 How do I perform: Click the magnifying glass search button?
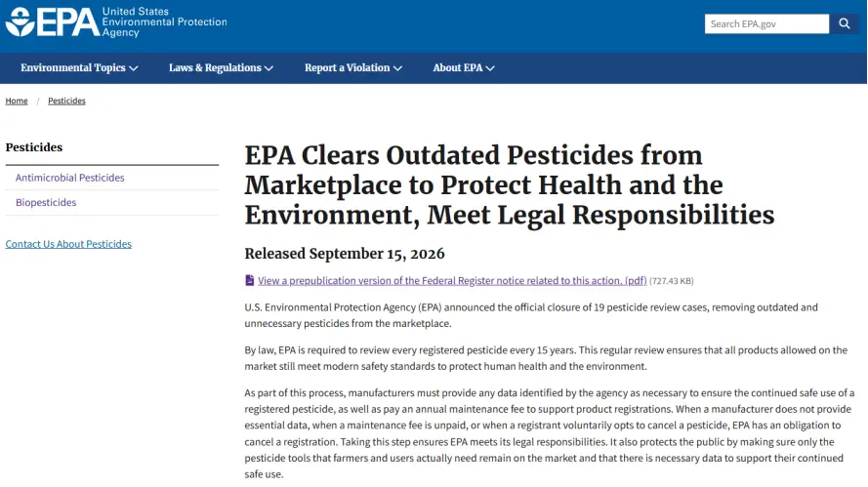tap(844, 23)
